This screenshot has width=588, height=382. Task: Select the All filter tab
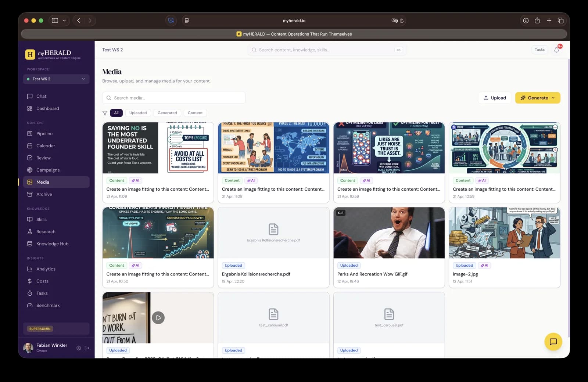click(x=116, y=113)
